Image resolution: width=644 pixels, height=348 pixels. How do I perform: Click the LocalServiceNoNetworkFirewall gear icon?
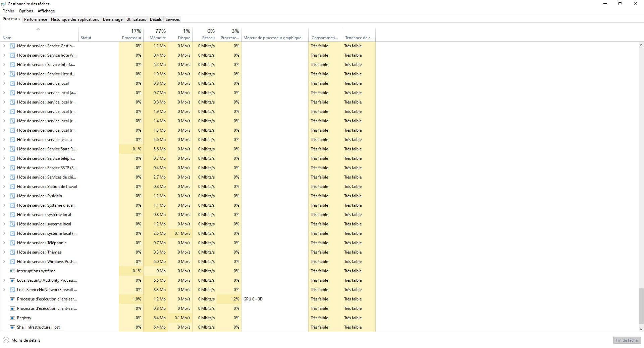[12, 290]
